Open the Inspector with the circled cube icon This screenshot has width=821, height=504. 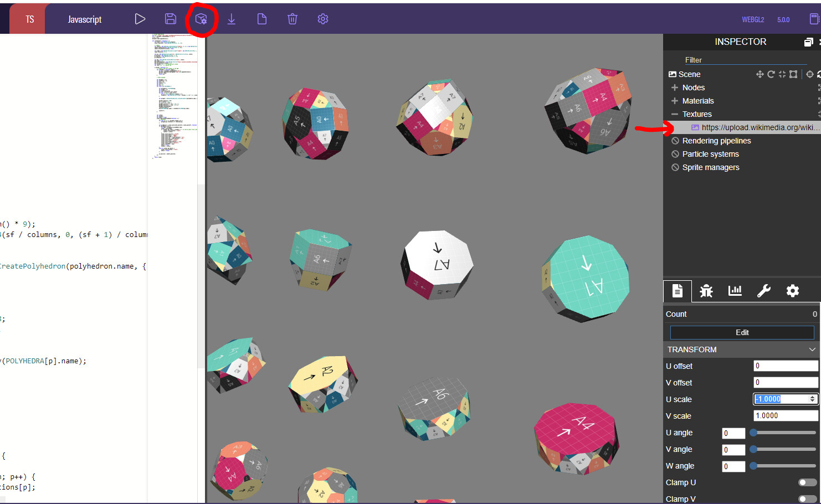[x=202, y=18]
